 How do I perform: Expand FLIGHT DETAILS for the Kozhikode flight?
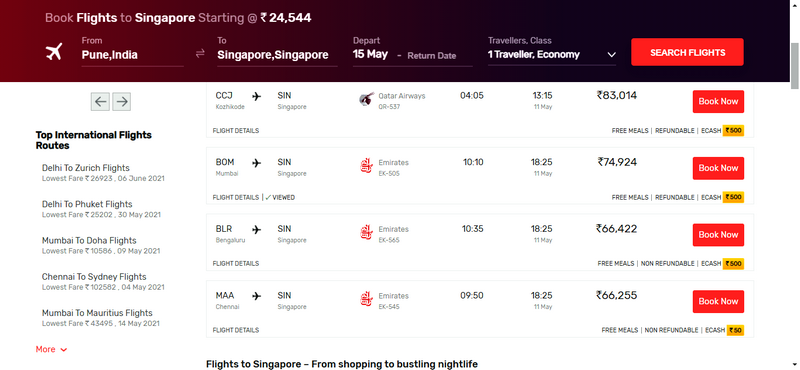click(x=236, y=131)
